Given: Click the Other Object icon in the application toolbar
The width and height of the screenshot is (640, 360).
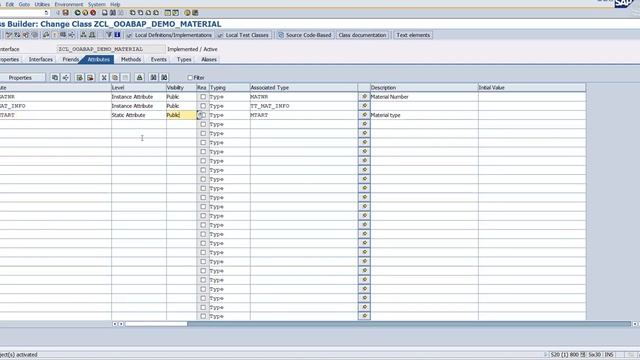Looking at the screenshot, I should [26, 35].
